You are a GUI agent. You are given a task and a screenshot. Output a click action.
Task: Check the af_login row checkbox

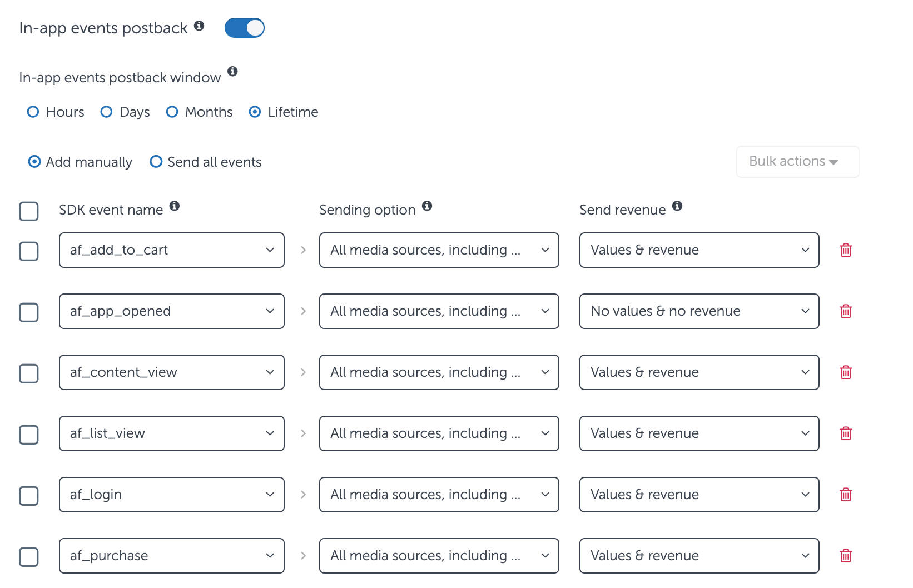click(29, 496)
